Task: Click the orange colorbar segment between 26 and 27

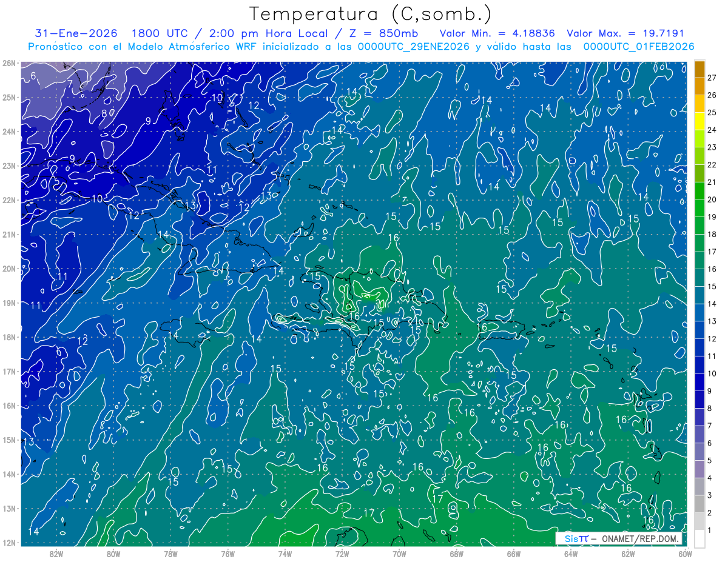Action: coord(699,86)
